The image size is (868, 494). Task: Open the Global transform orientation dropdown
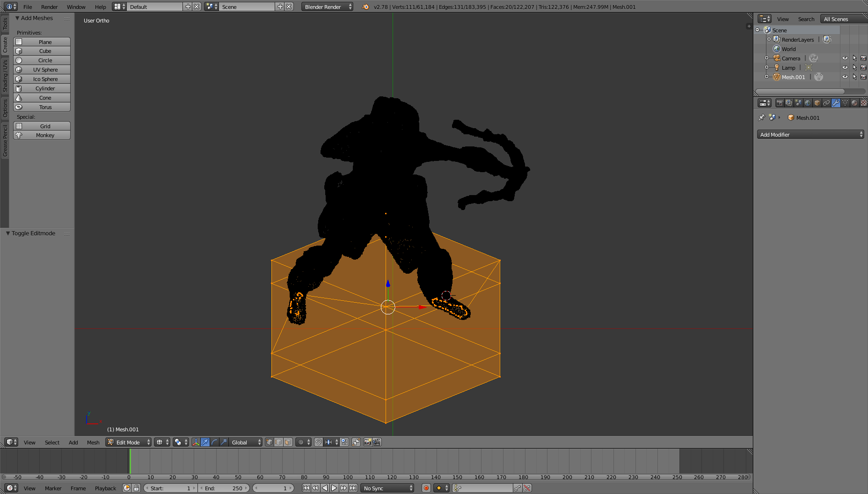pyautogui.click(x=246, y=442)
